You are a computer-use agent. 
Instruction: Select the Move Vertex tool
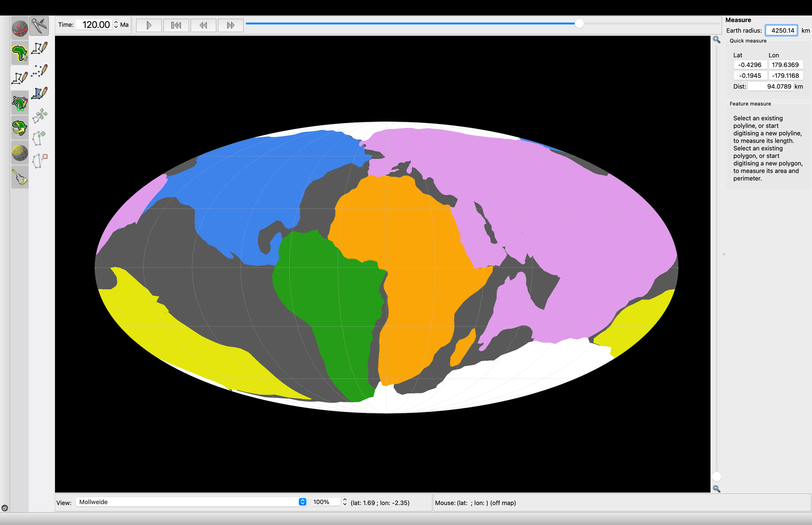pyautogui.click(x=39, y=115)
